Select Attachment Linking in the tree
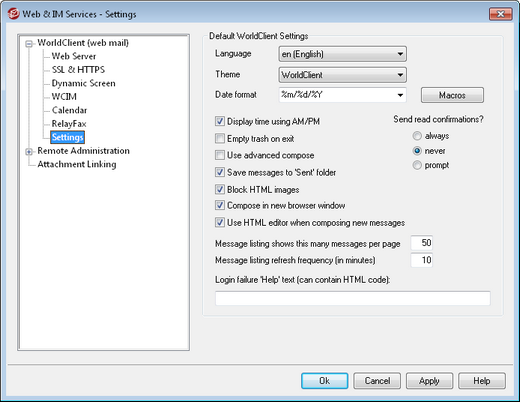 (x=77, y=164)
